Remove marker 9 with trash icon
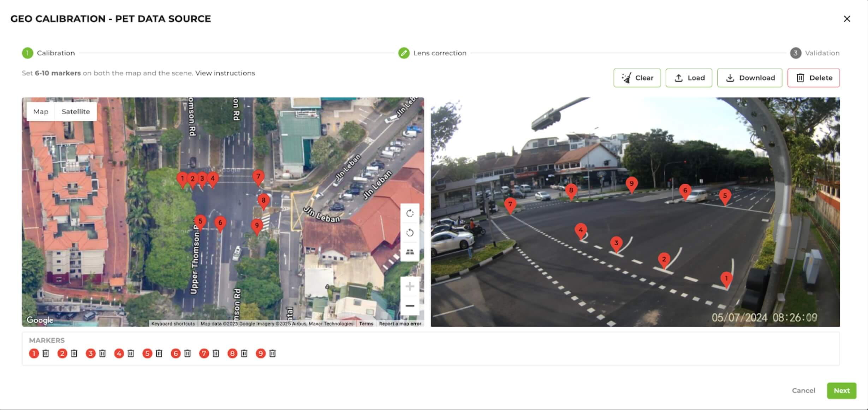Screen dimensions: 868x410 coord(273,353)
